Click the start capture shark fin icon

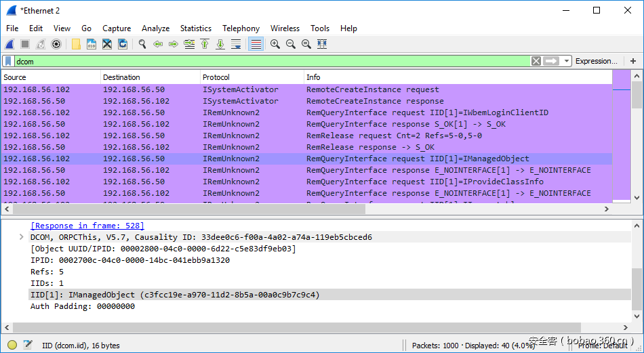pyautogui.click(x=9, y=44)
